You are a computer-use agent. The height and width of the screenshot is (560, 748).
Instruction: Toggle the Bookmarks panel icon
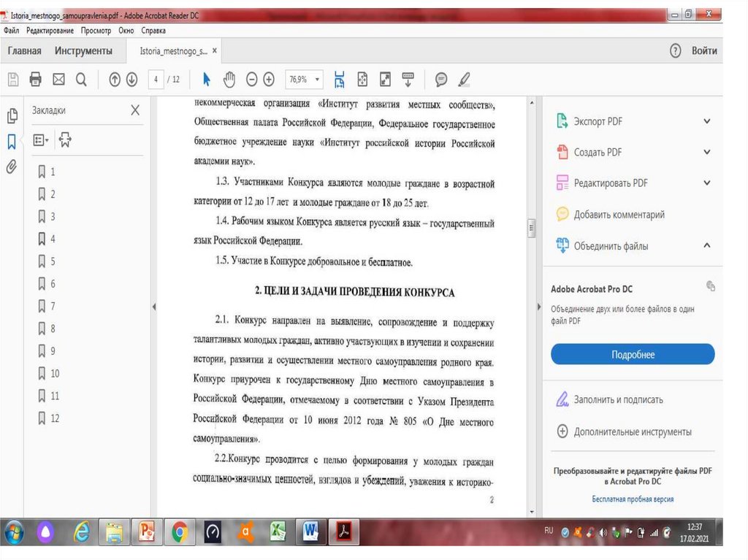12,141
